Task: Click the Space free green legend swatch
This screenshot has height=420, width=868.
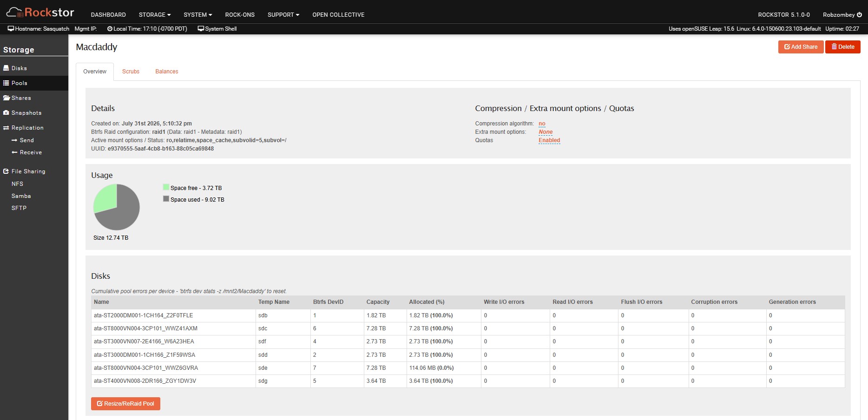Action: pyautogui.click(x=166, y=187)
